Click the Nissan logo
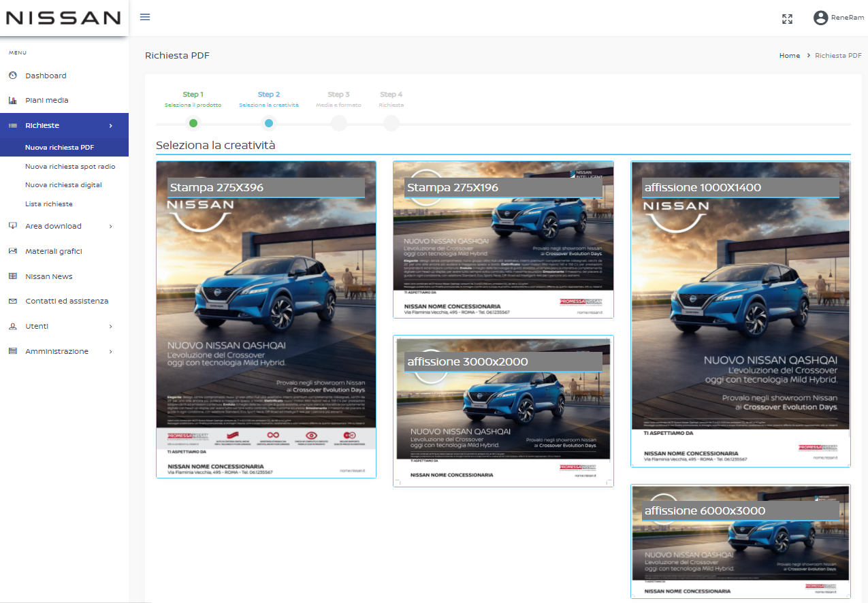This screenshot has height=603, width=868. (x=63, y=18)
